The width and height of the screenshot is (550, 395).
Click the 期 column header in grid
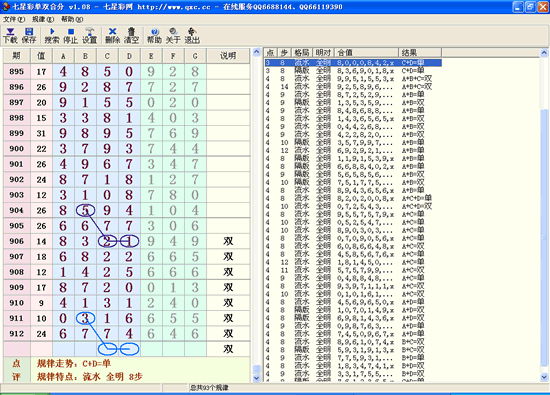16,56
